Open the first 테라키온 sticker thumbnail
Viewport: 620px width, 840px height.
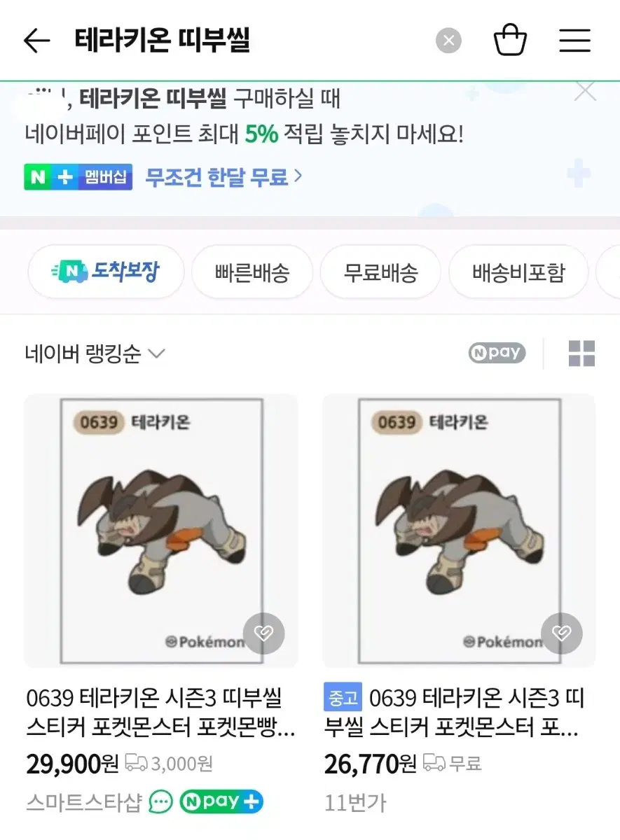coord(161,531)
